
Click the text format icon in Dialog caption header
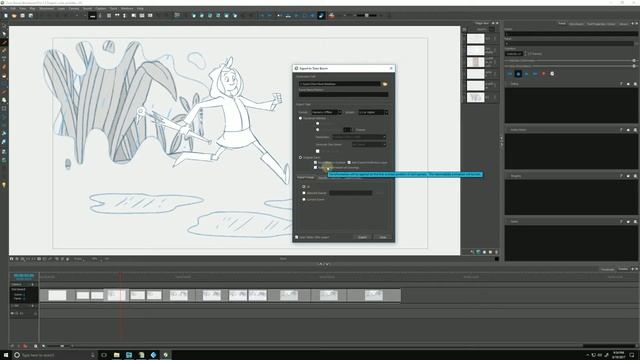622,84
